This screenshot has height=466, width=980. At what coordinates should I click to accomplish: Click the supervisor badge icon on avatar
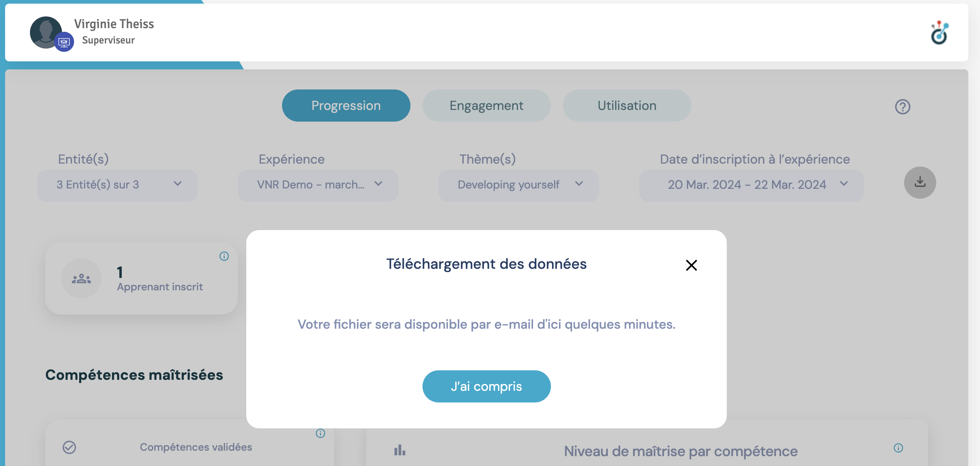pyautogui.click(x=64, y=42)
